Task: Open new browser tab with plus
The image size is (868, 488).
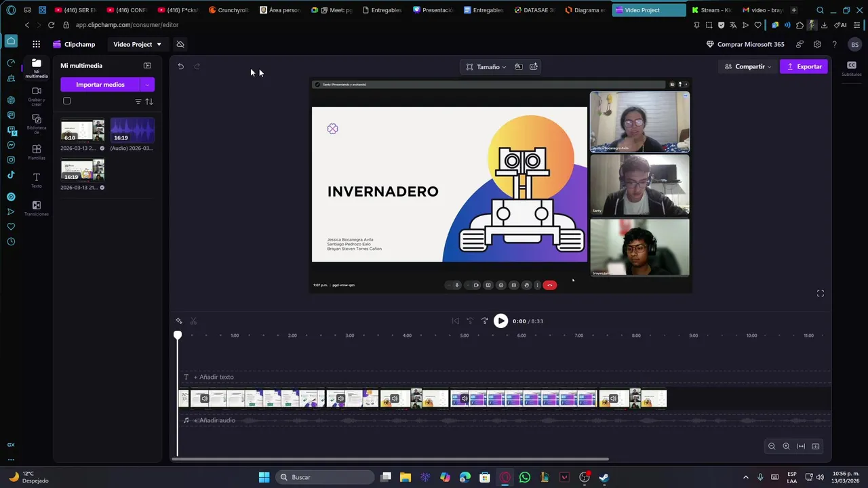Action: pyautogui.click(x=794, y=10)
